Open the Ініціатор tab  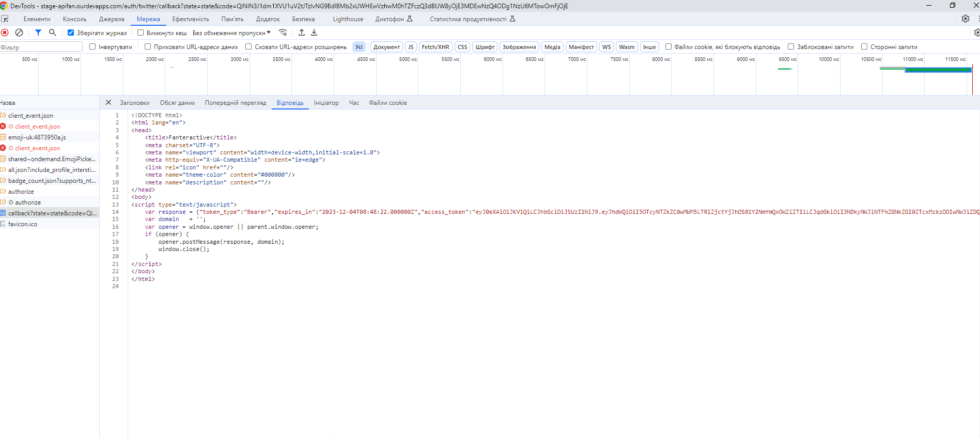pyautogui.click(x=326, y=103)
